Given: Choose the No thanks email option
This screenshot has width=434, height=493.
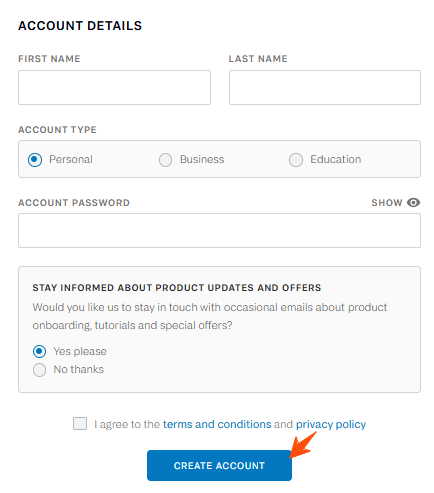Looking at the screenshot, I should 39,370.
